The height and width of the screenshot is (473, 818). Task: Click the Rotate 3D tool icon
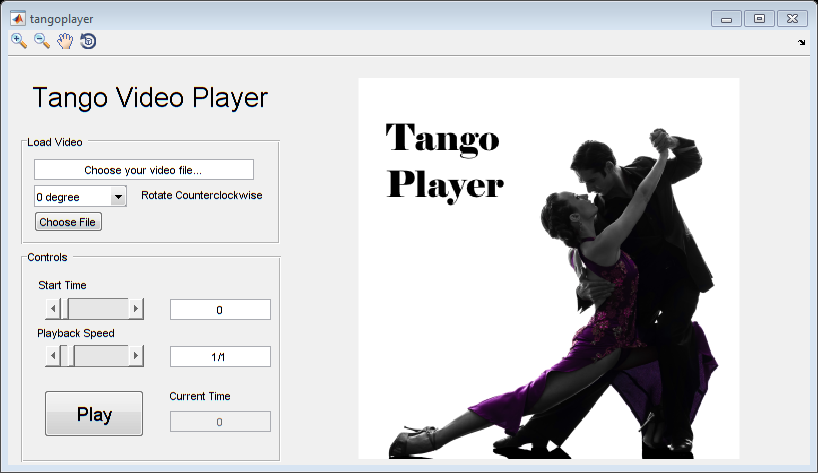coord(88,41)
